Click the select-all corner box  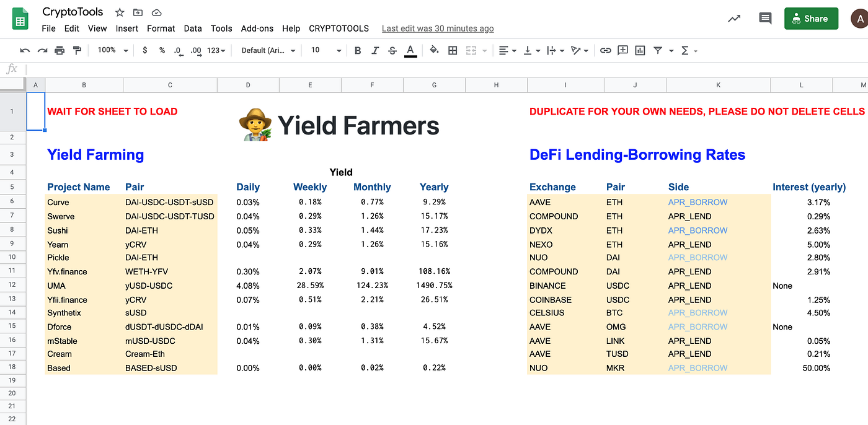(12, 85)
